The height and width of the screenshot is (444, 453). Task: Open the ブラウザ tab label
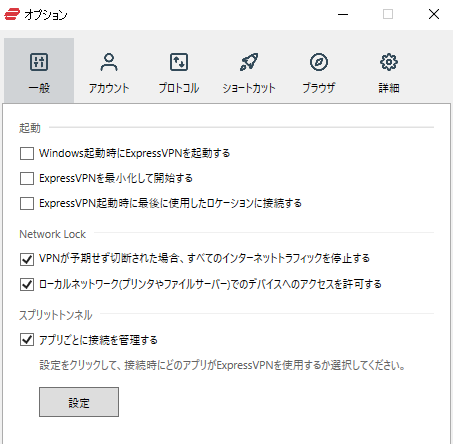click(x=319, y=88)
